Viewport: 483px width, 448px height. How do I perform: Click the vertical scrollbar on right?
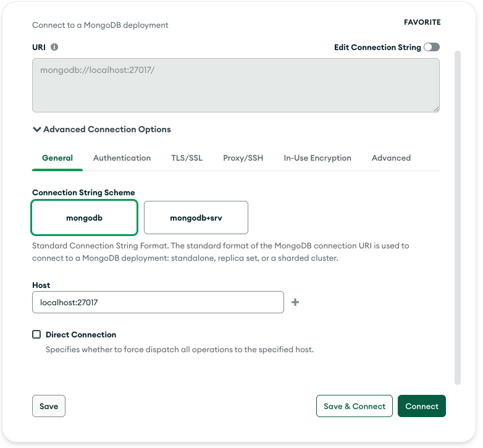458,218
